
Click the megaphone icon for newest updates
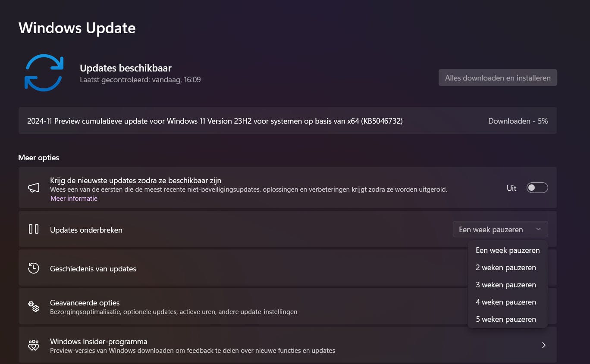pos(34,188)
